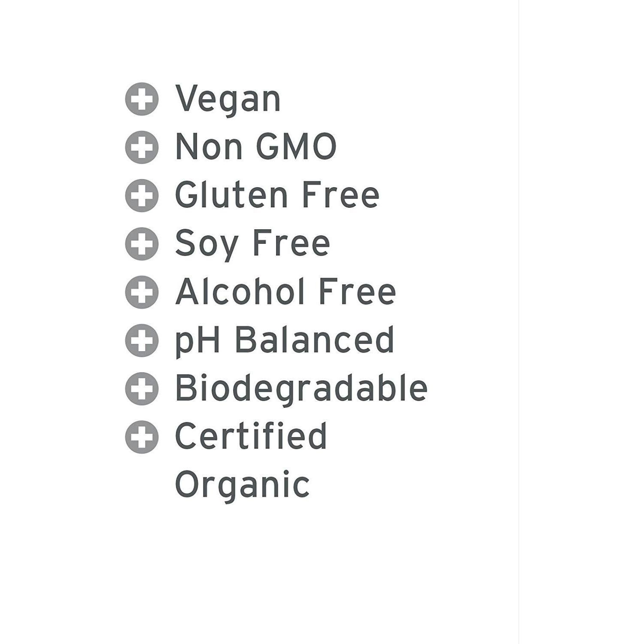This screenshot has width=644, height=644.
Task: Click the plus icon beside Vegan
Action: pyautogui.click(x=142, y=99)
